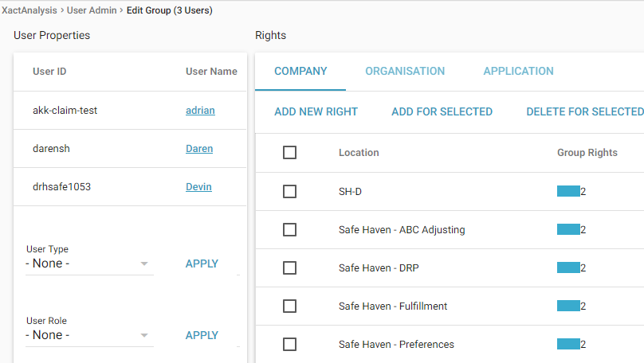The image size is (644, 363).
Task: Open the adrian user link
Action: click(x=200, y=111)
